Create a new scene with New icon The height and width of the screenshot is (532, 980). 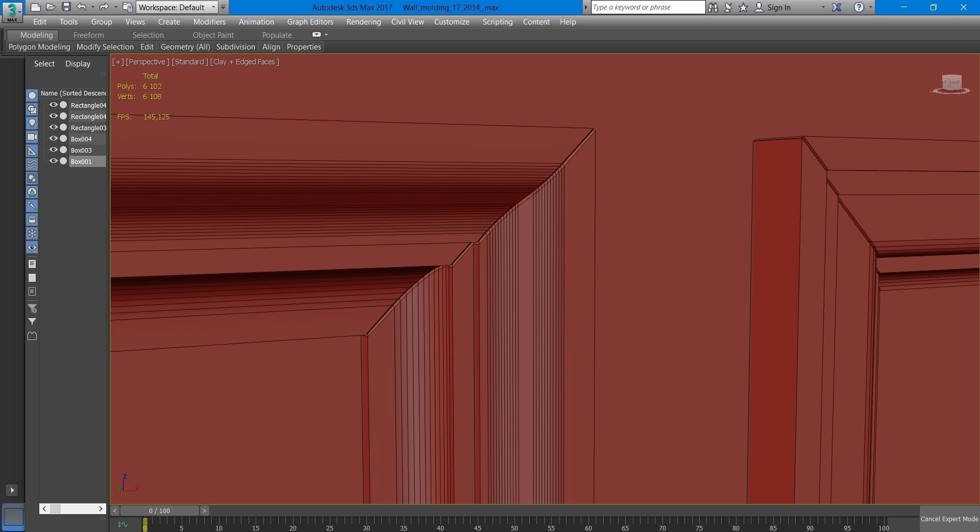coord(35,7)
